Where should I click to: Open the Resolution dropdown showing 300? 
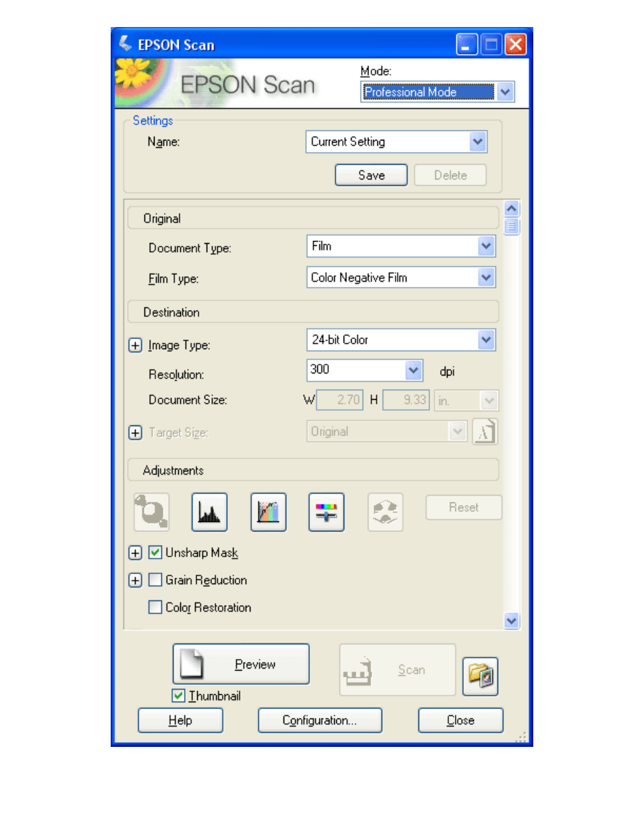coord(365,370)
